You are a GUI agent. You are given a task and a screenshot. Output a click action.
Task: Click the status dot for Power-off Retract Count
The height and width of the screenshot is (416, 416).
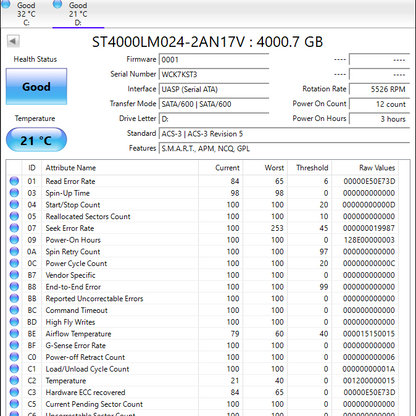click(14, 357)
